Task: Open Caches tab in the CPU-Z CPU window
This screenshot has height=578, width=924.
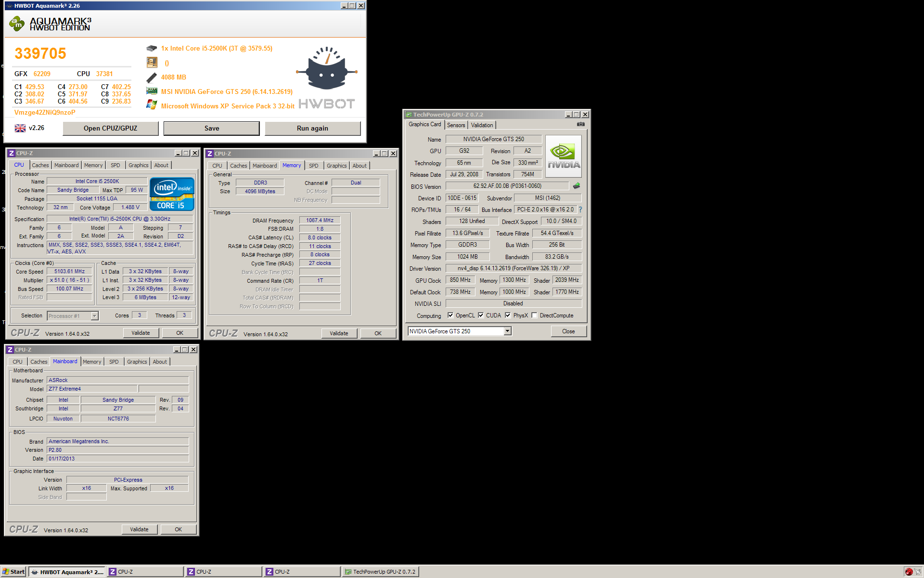Action: [x=40, y=165]
